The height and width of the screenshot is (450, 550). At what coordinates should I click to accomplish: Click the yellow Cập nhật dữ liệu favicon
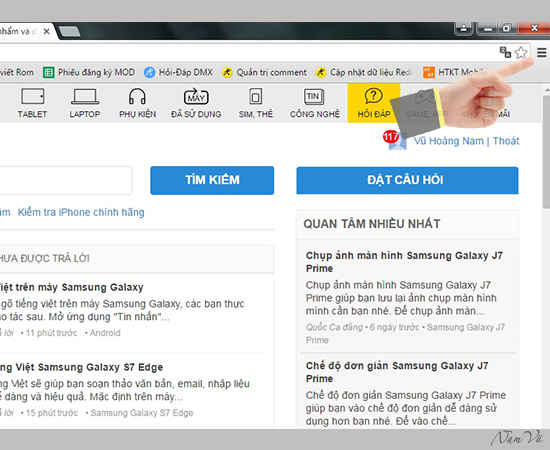pos(321,73)
